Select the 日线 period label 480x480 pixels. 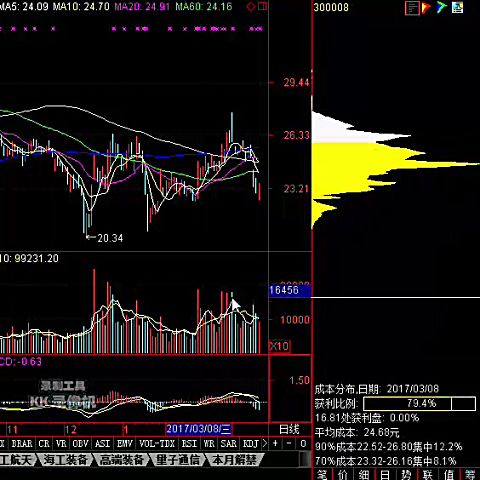pos(289,429)
